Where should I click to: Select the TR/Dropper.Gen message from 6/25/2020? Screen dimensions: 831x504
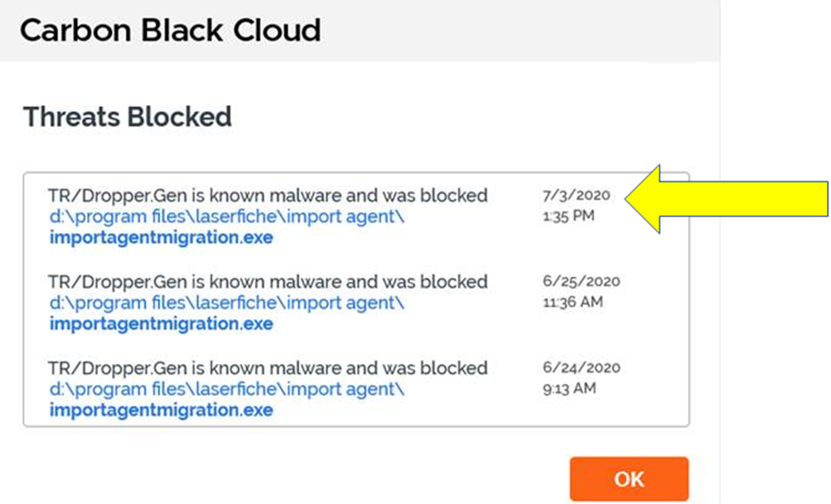pos(267,282)
